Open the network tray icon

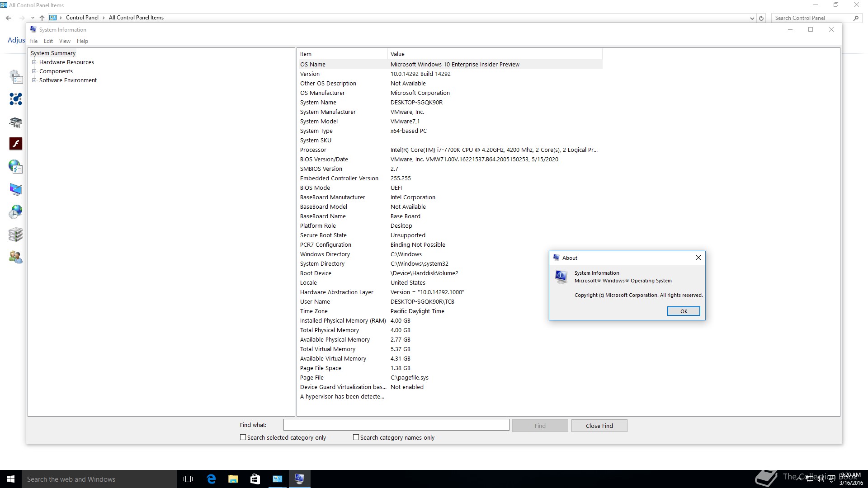pyautogui.click(x=809, y=479)
